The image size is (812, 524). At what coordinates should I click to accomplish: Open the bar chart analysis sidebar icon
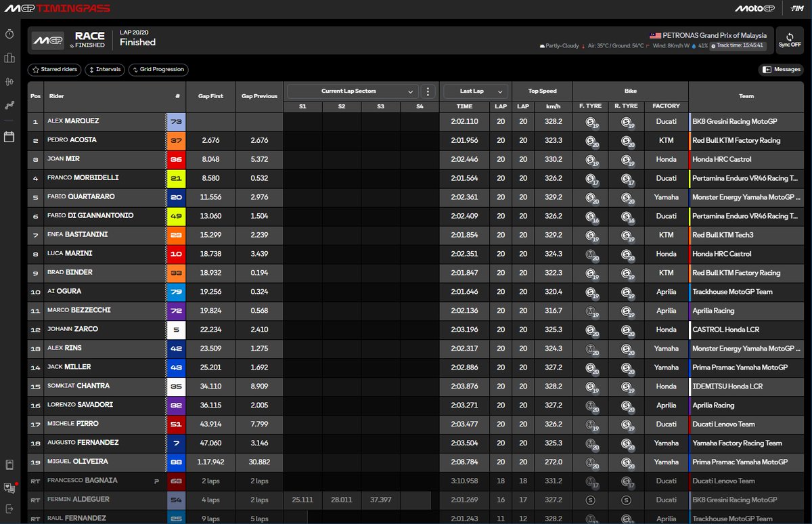[x=9, y=58]
